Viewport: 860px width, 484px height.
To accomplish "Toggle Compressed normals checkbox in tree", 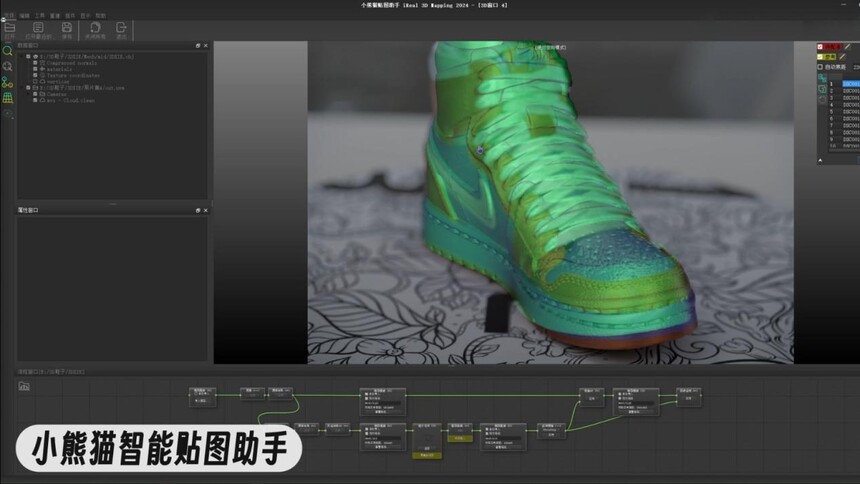I will tap(36, 63).
